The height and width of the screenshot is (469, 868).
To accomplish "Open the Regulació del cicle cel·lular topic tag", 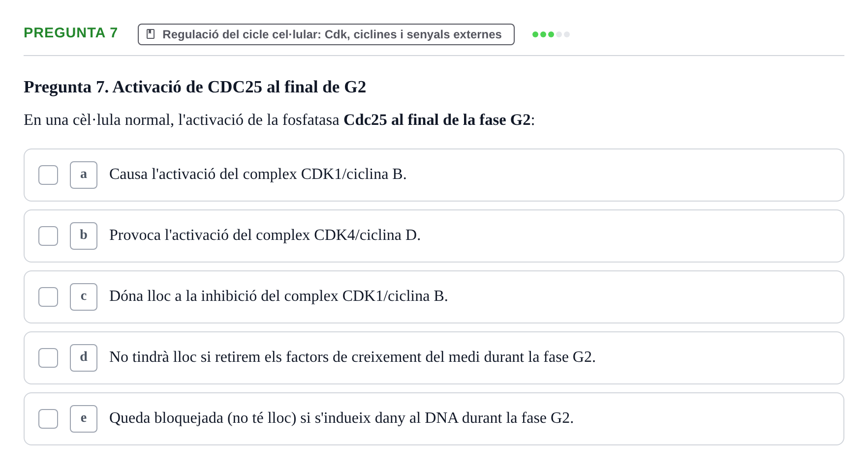I will click(326, 34).
